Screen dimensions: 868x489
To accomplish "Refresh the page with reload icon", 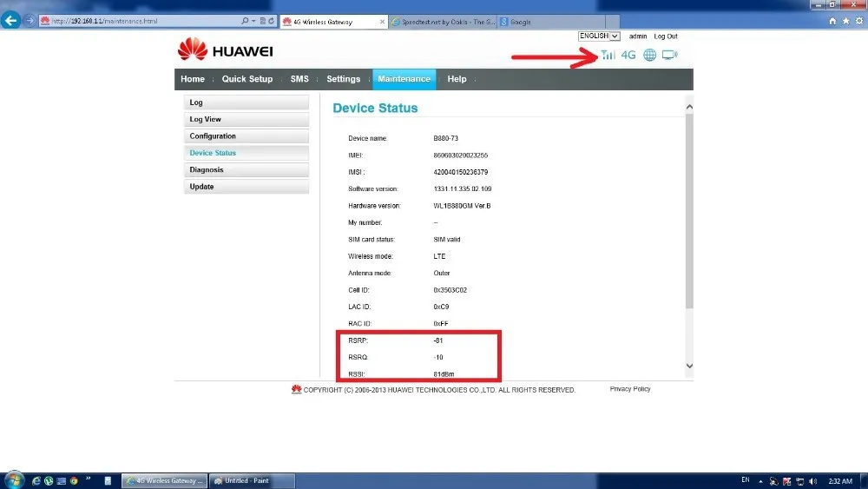I will (x=271, y=21).
